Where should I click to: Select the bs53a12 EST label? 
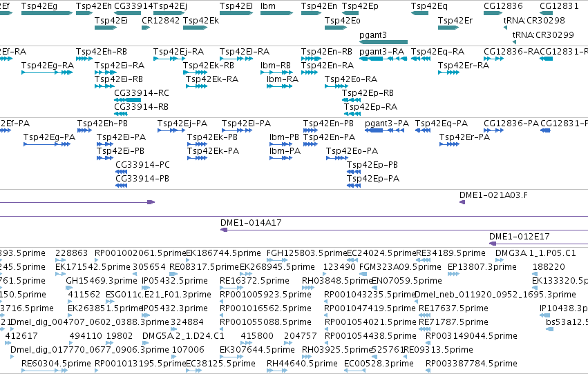pyautogui.click(x=567, y=322)
